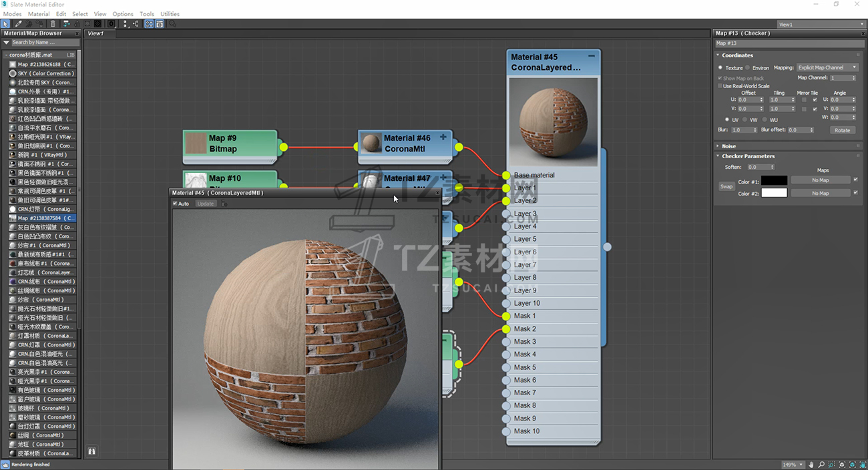The width and height of the screenshot is (868, 470).
Task: Pick material from object with eyedropper
Action: (x=19, y=24)
